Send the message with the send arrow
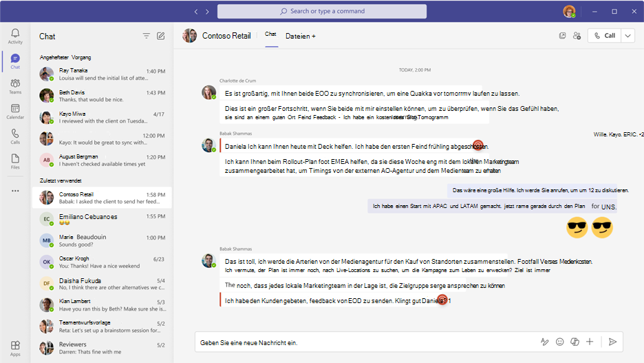 (x=612, y=342)
